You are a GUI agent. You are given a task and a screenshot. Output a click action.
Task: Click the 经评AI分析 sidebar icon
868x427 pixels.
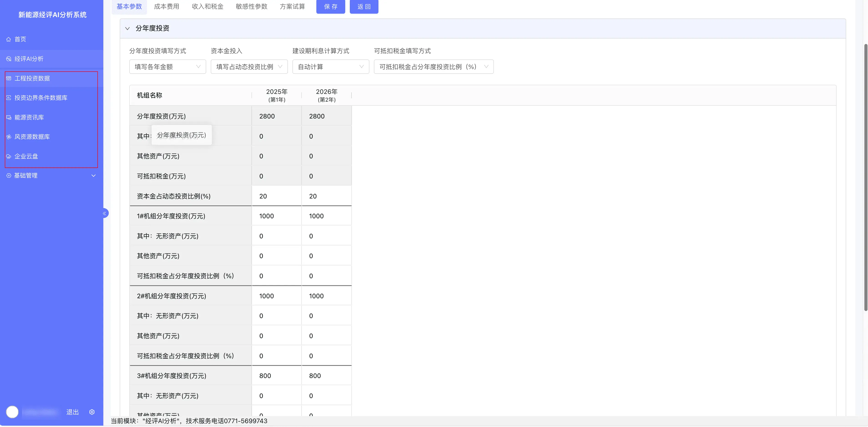8,59
